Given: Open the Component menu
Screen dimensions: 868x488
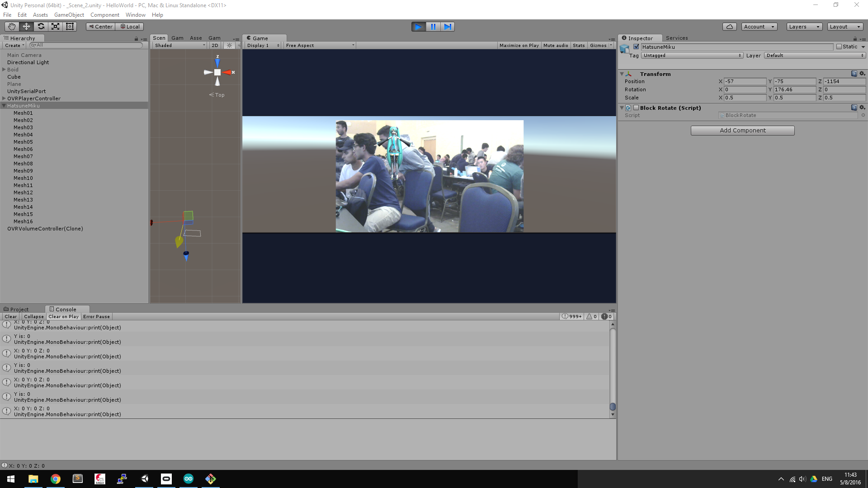Looking at the screenshot, I should coord(104,15).
